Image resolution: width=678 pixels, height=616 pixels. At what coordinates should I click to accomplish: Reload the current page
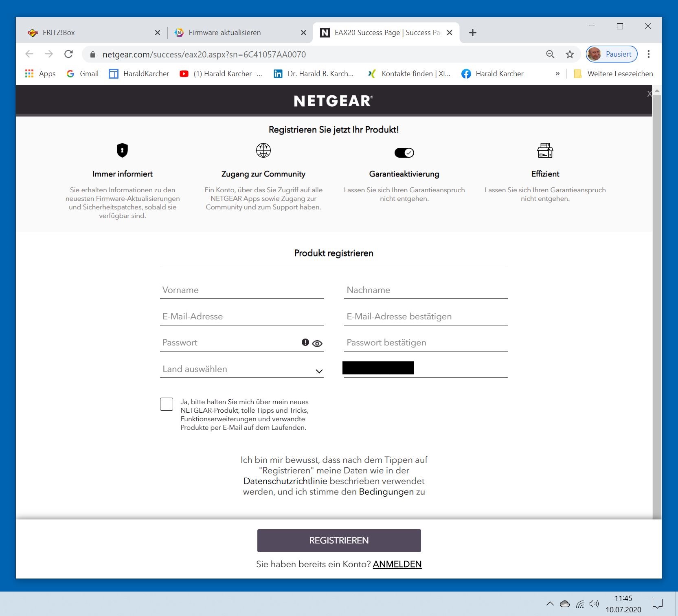pyautogui.click(x=69, y=54)
